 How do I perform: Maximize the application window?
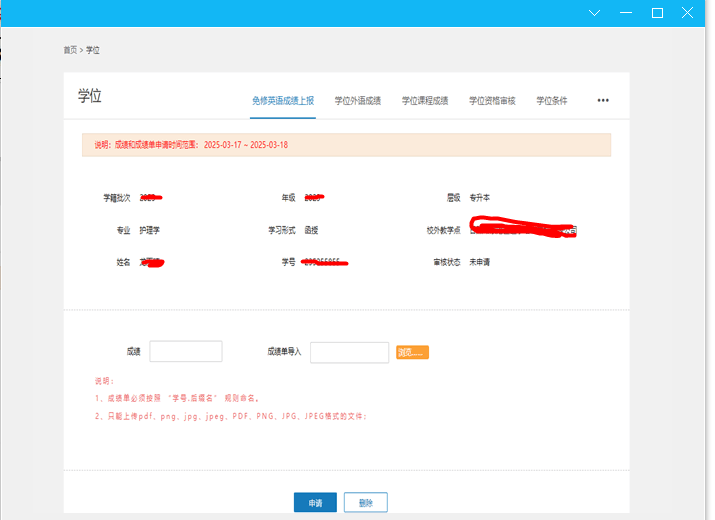(x=657, y=13)
